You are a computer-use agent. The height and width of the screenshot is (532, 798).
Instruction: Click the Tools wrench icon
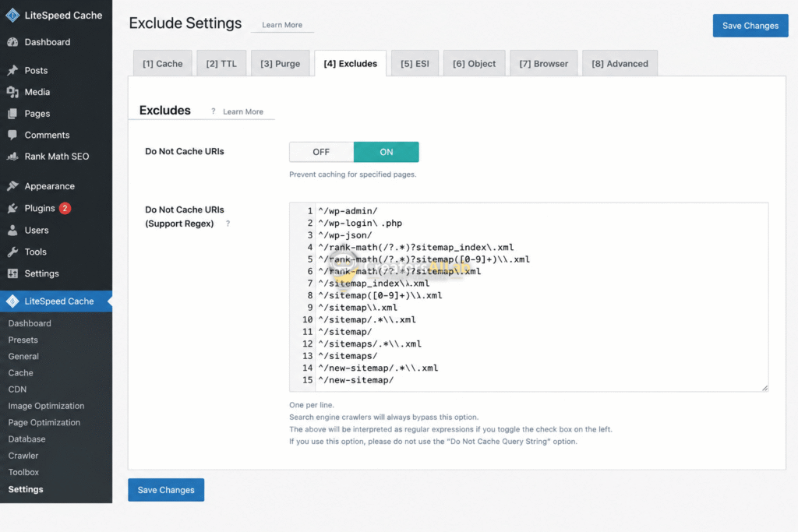point(12,252)
